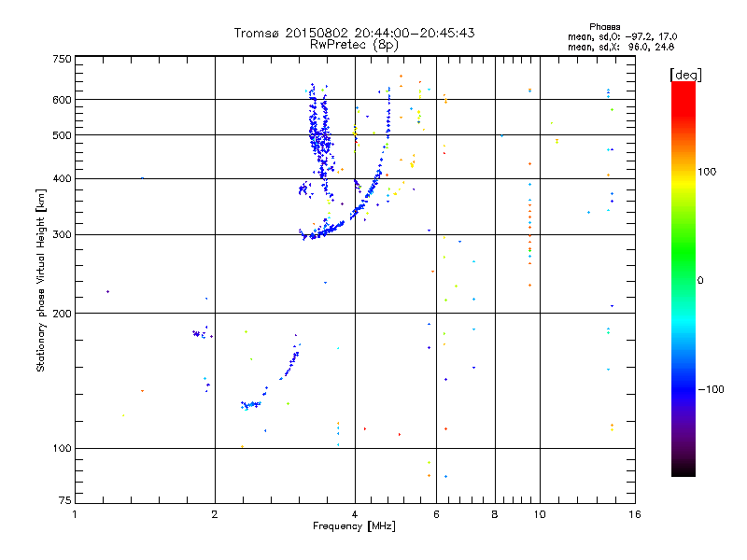Click the colorbar label "0"
Image resolution: width=747 pixels, height=560 pixels.
click(700, 281)
